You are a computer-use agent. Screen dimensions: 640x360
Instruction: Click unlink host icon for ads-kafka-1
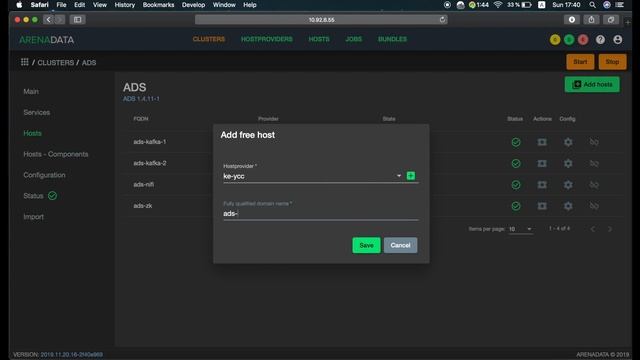click(x=594, y=142)
